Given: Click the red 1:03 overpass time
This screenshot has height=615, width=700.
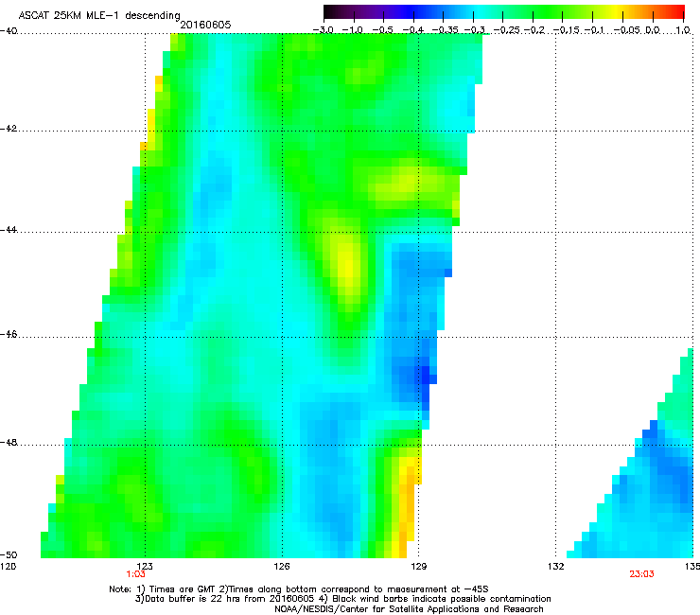Looking at the screenshot, I should tap(135, 574).
